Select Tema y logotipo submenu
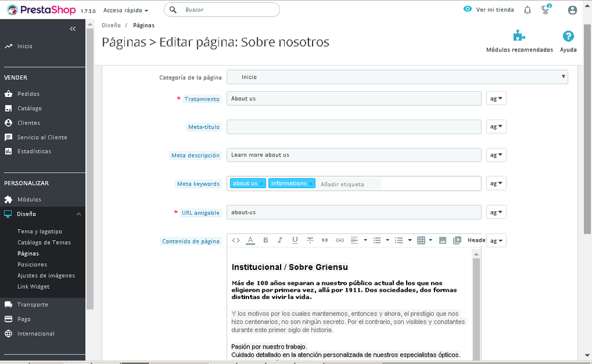This screenshot has height=364, width=592. tap(40, 231)
